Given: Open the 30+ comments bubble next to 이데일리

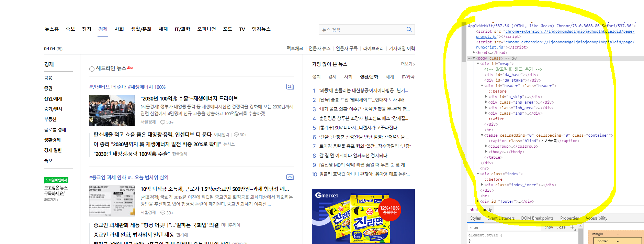Looking at the screenshot, I should click(236, 135).
